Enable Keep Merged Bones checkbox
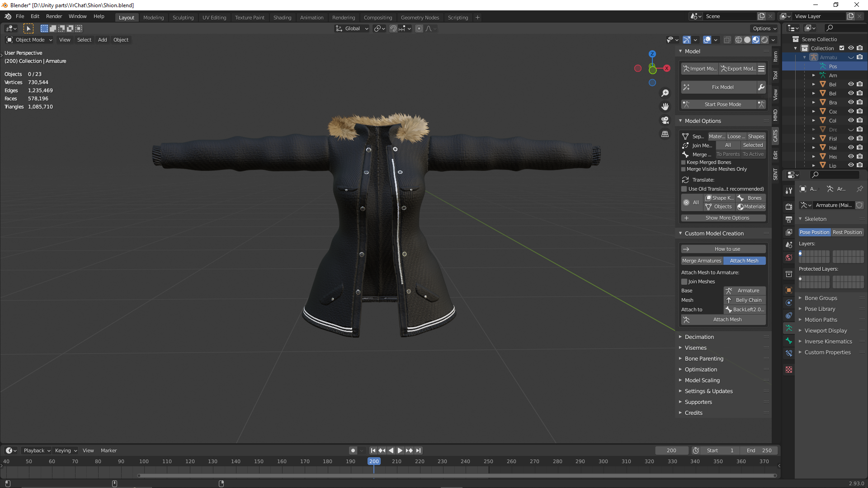The image size is (868, 488). click(x=684, y=163)
